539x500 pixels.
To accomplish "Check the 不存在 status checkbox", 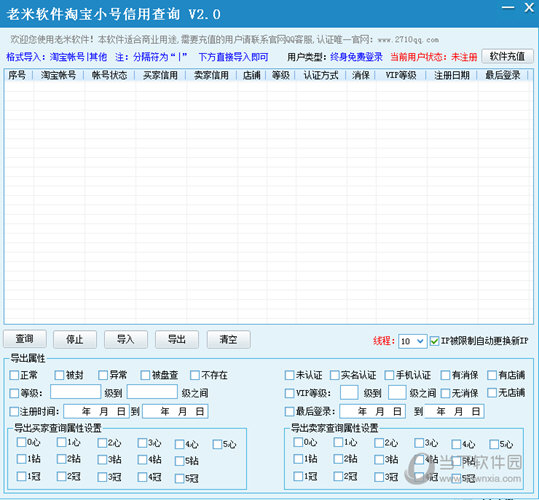I will [195, 375].
